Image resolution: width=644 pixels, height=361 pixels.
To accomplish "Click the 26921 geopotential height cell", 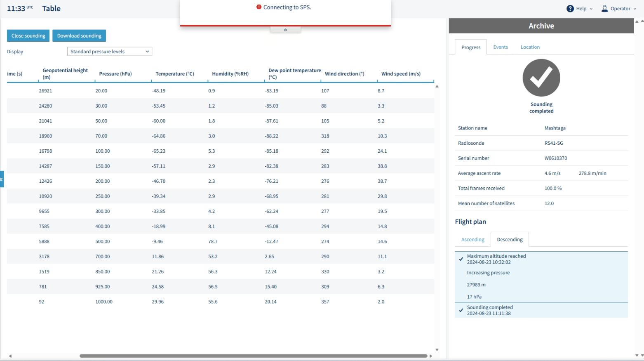I will (x=45, y=91).
